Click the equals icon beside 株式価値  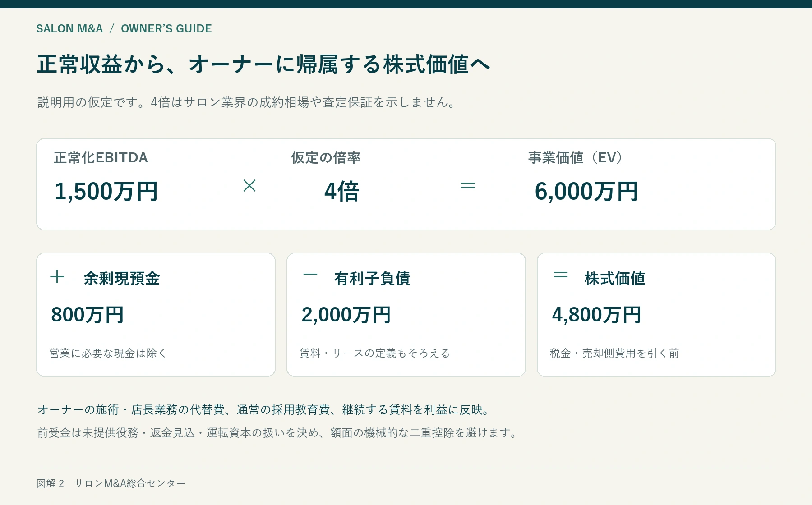(561, 275)
